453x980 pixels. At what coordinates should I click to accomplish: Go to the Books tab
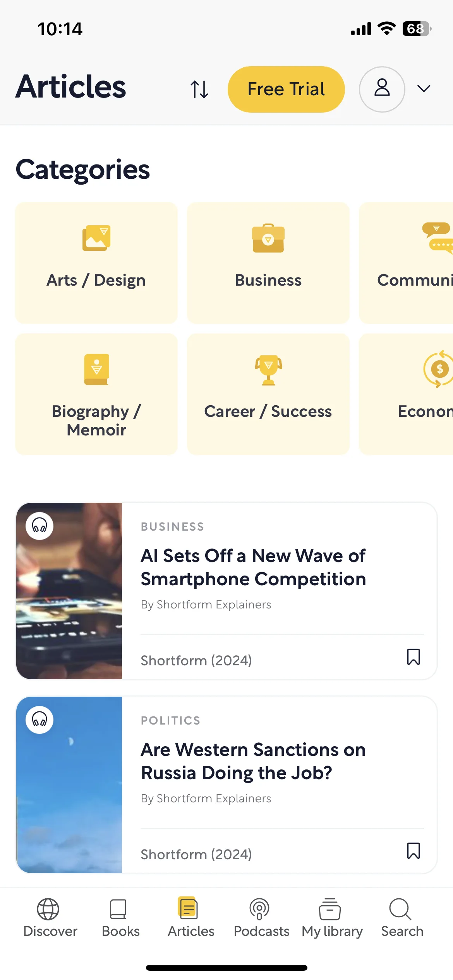120,918
